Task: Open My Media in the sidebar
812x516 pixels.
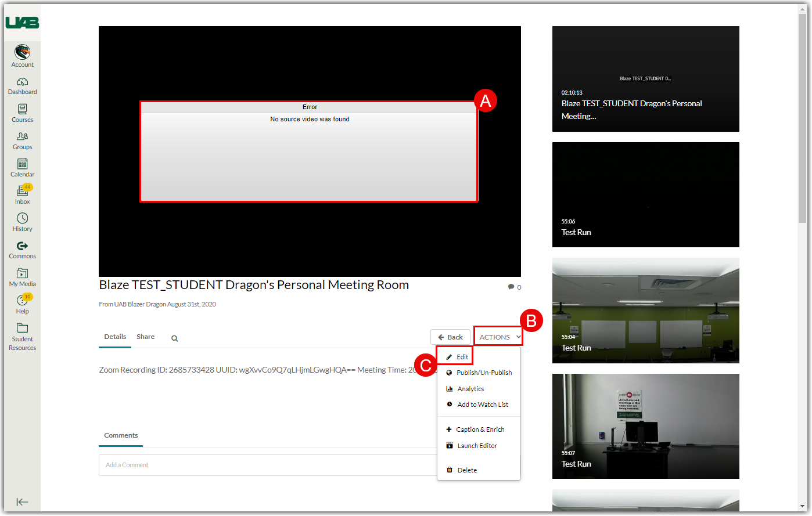Action: (x=22, y=277)
